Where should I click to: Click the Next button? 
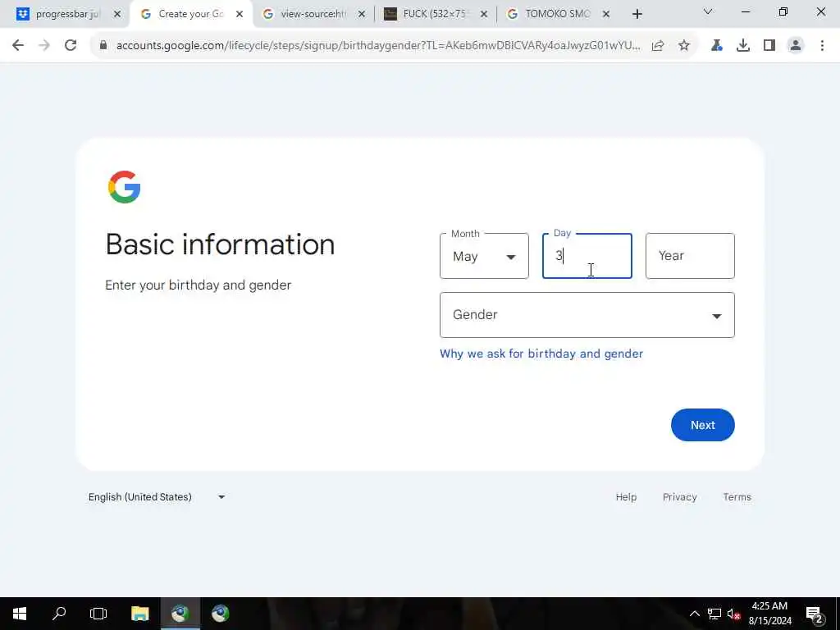702,425
